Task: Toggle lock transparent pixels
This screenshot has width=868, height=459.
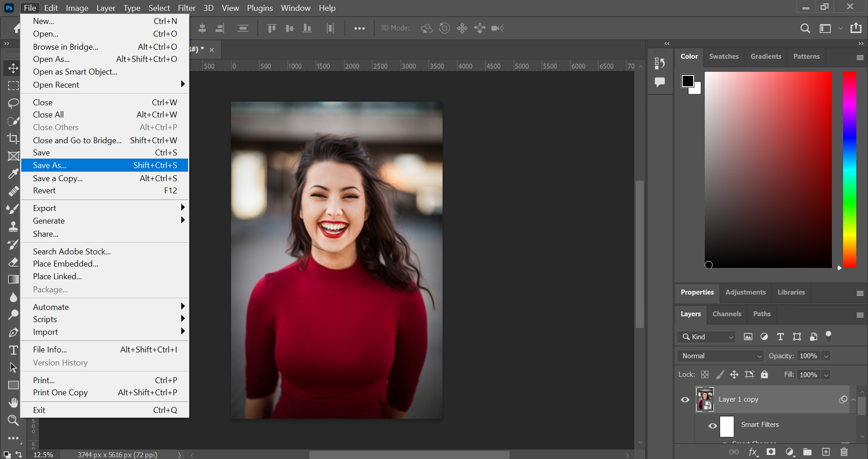Action: click(x=705, y=375)
